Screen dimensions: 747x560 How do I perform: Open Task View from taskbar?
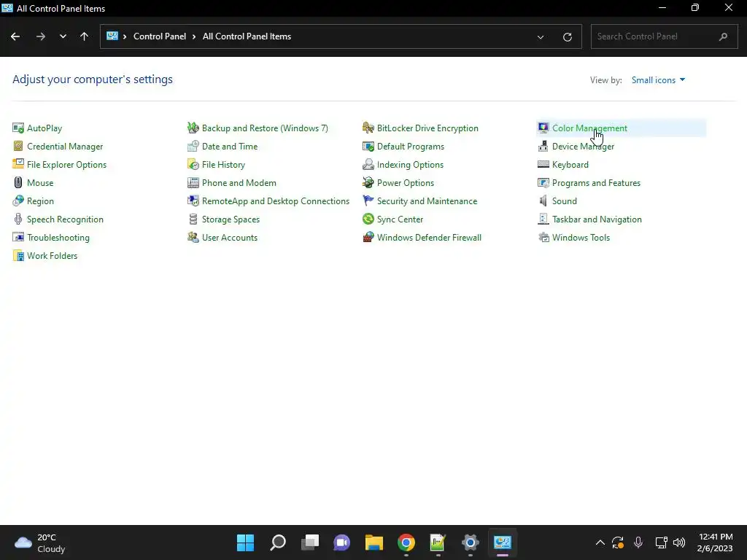[309, 542]
